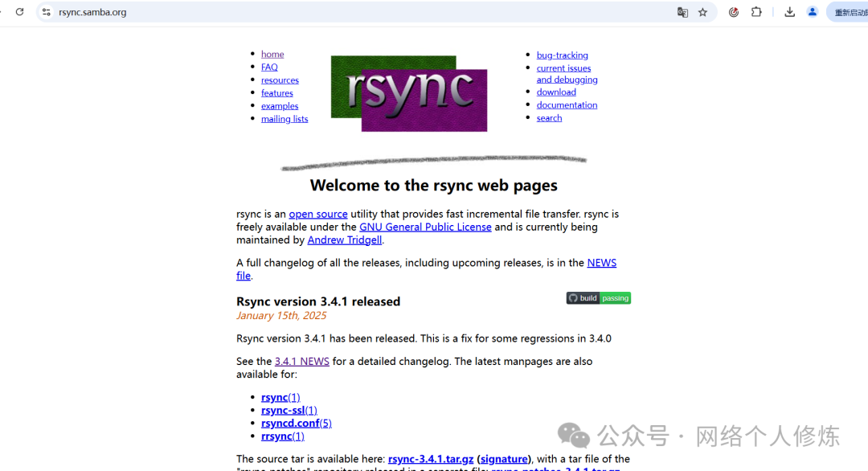Image resolution: width=868 pixels, height=471 pixels.
Task: Visit the Andrew Tridgell link
Action: pyautogui.click(x=344, y=240)
